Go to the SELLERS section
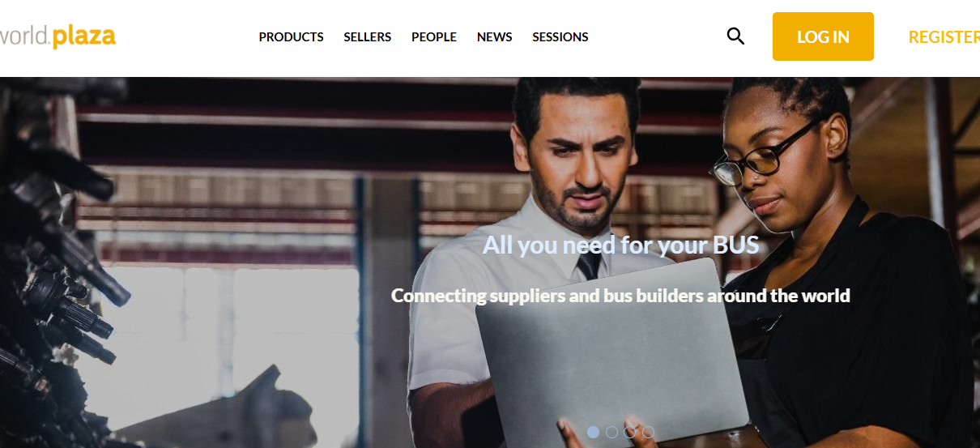Screen dimensions: 980x448 pos(367,37)
